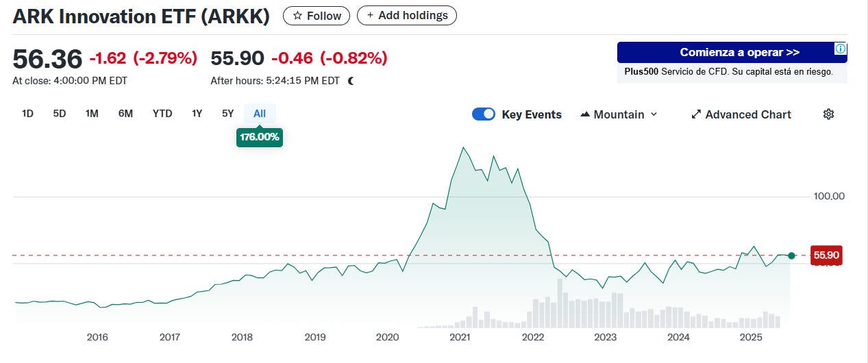
Task: Click the green endpoint marker on chart line
Action: coord(791,255)
